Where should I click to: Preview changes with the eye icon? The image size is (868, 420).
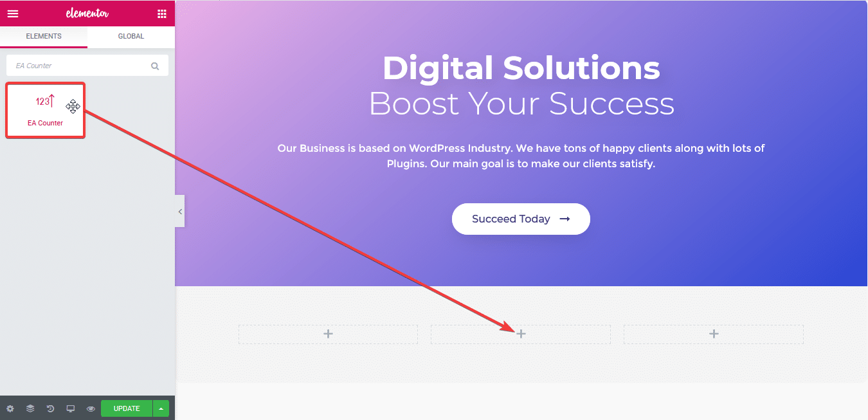91,408
